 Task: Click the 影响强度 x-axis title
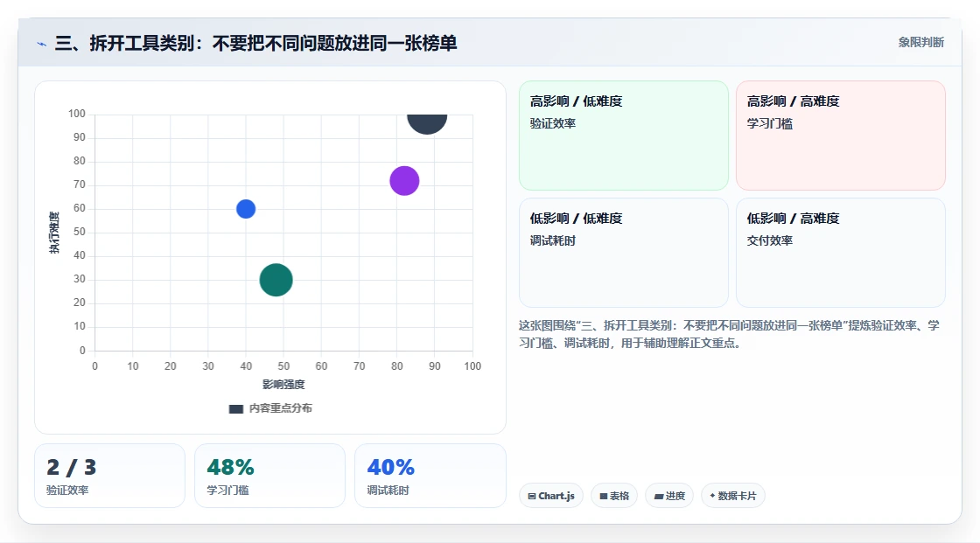point(283,384)
